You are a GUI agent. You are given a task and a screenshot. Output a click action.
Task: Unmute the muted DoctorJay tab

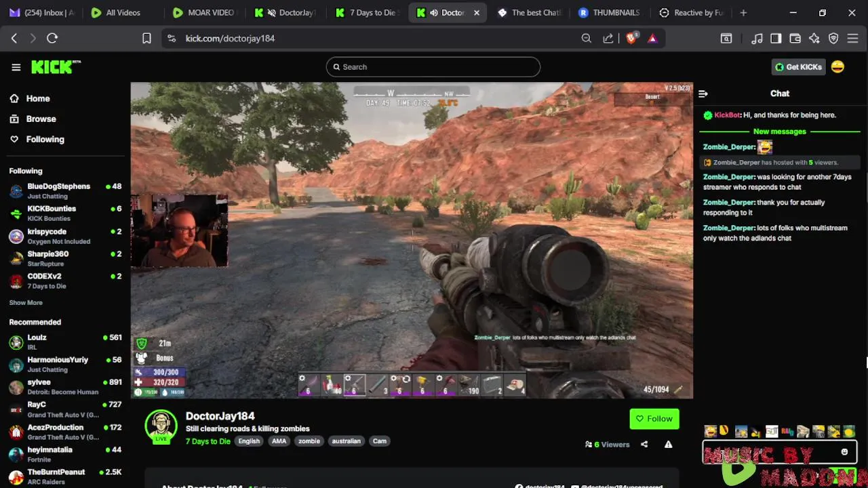(x=271, y=13)
